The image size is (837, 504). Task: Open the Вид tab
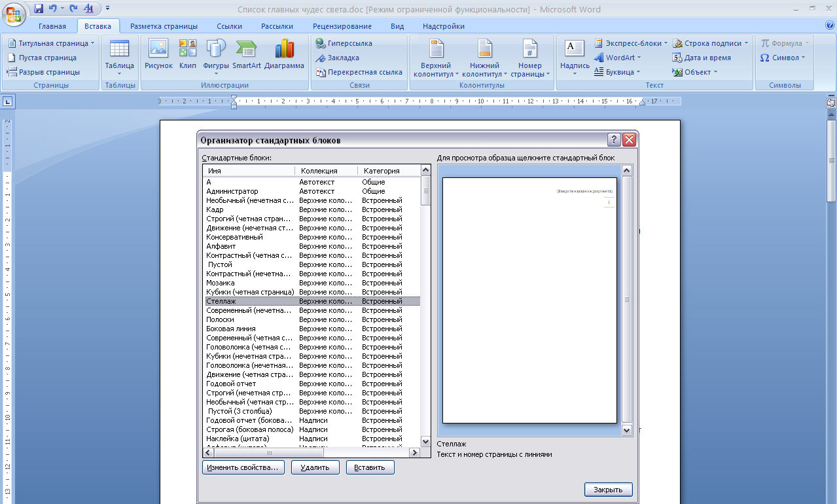click(397, 26)
